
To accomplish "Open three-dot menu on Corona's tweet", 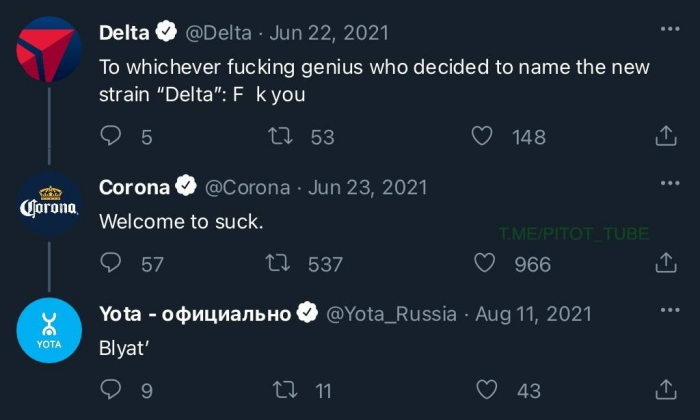I will [x=670, y=183].
